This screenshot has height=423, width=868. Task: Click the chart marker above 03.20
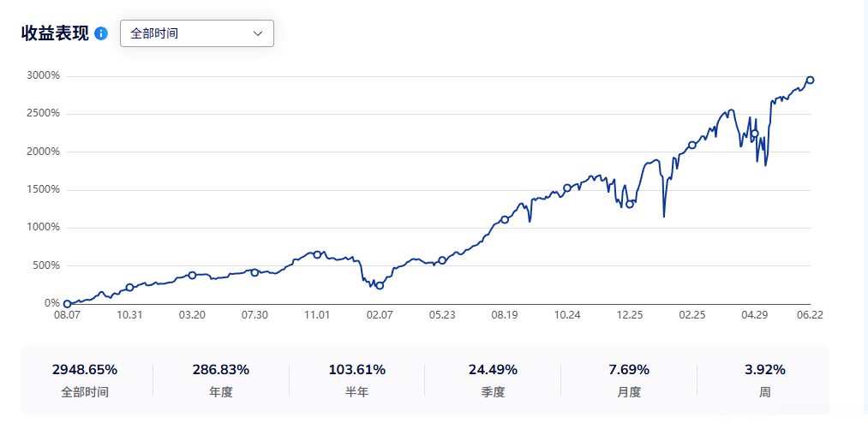point(192,275)
